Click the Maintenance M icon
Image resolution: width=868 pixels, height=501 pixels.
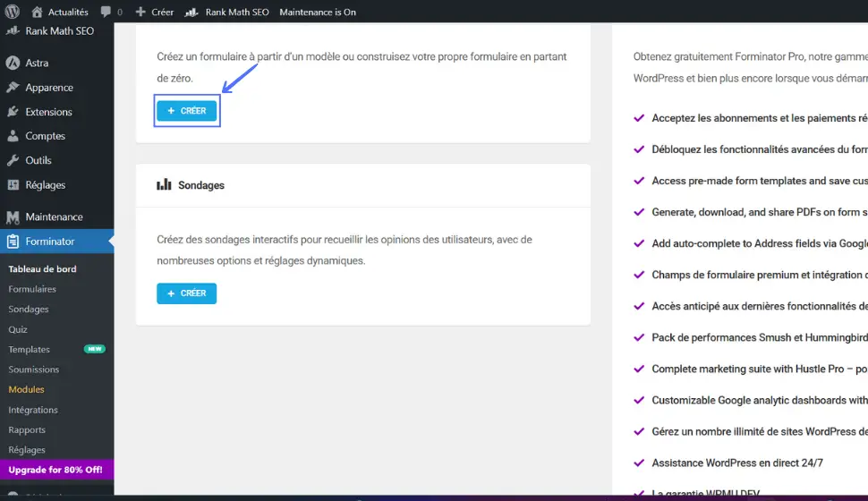(x=13, y=217)
